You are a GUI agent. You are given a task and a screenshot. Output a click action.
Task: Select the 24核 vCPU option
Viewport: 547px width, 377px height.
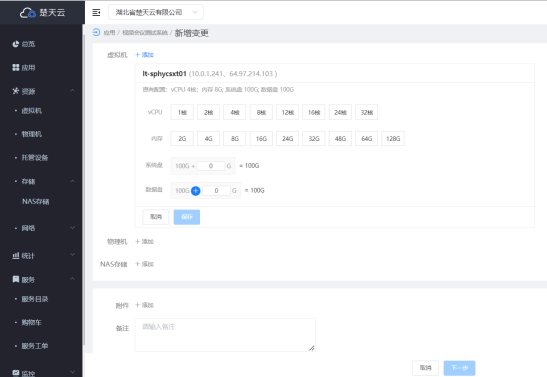pos(340,112)
